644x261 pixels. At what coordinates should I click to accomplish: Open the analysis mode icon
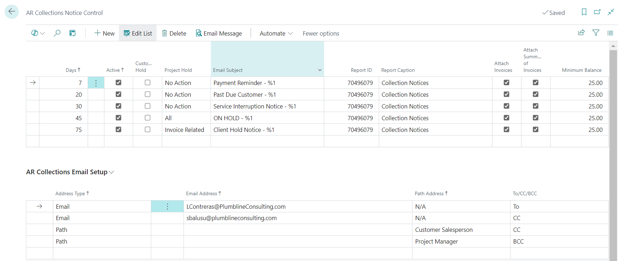tap(72, 33)
